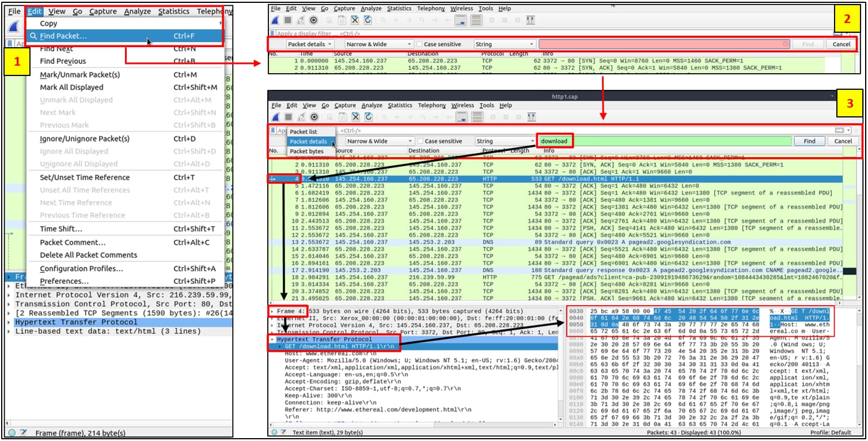Click restart capture icon in http1.cap window

301,117
